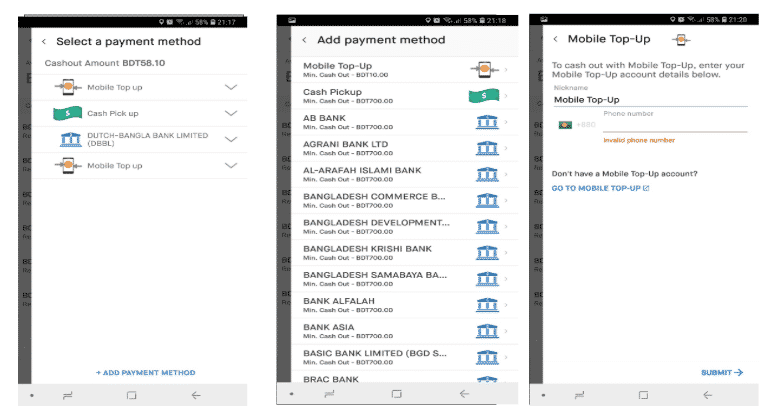Click Cash Pick up green money icon
The height and width of the screenshot is (419, 775).
coord(67,113)
